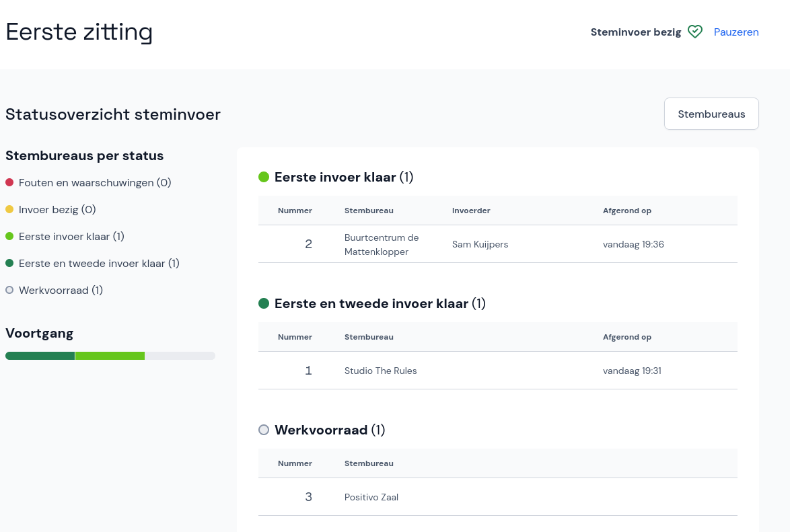Screen dimensions: 790x532
Task: Click the light green dot in the sidebar list
Action: 9,237
